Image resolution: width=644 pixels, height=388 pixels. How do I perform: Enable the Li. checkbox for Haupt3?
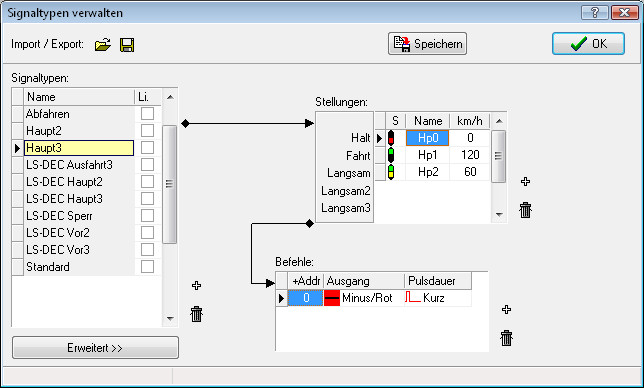point(147,148)
